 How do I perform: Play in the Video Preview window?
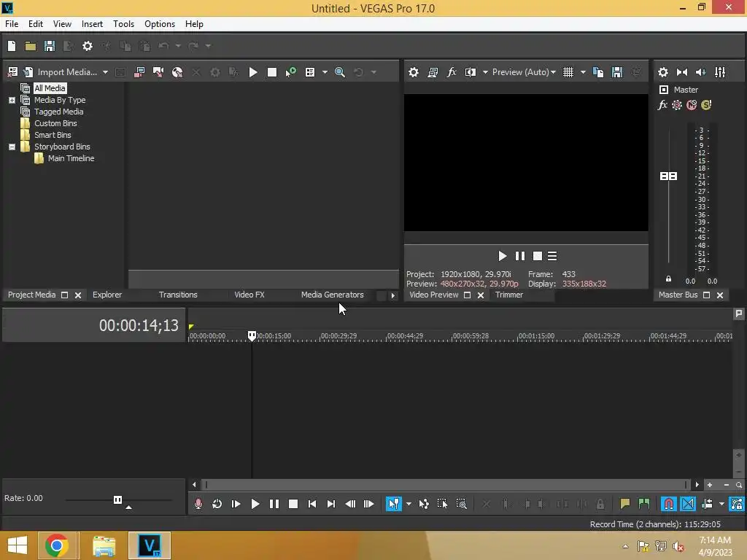click(502, 256)
